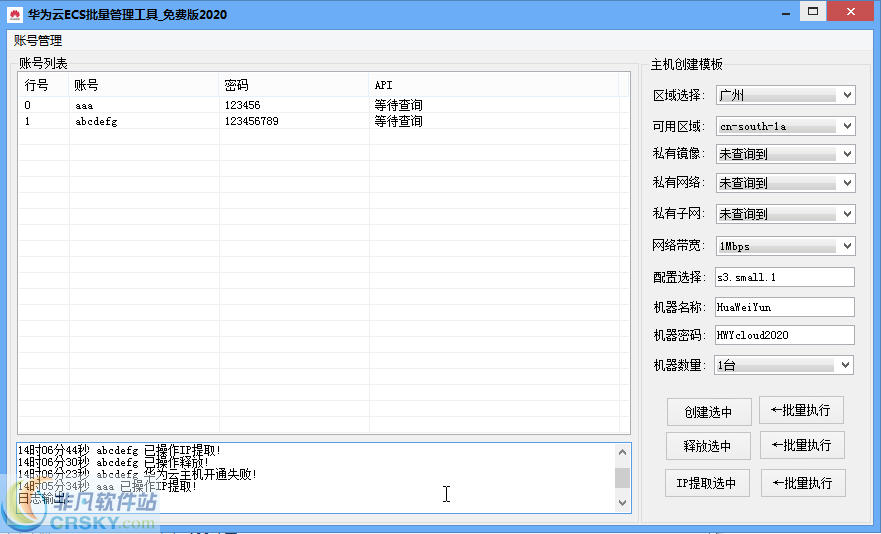
Task: Open the 私有网络 dropdown
Action: (785, 183)
